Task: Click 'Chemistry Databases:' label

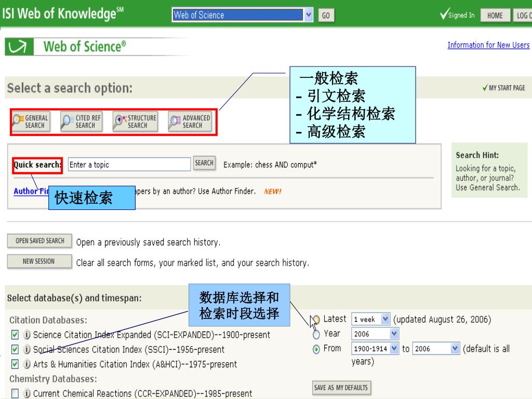Action: point(54,379)
